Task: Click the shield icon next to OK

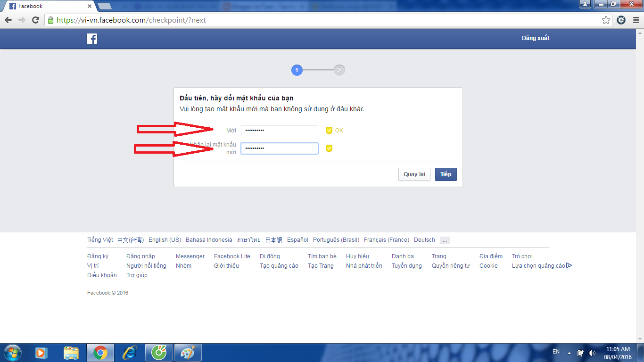Action: click(329, 131)
